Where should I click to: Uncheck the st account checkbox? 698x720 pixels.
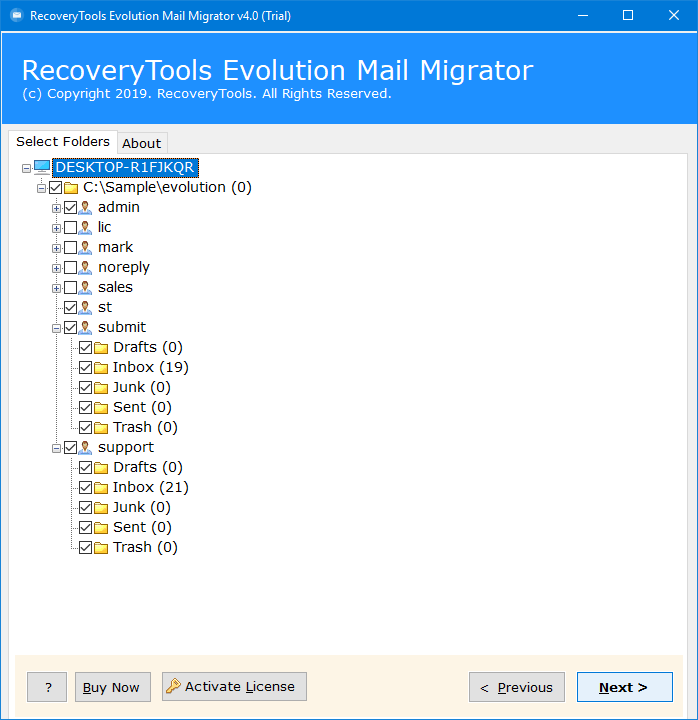[70, 307]
